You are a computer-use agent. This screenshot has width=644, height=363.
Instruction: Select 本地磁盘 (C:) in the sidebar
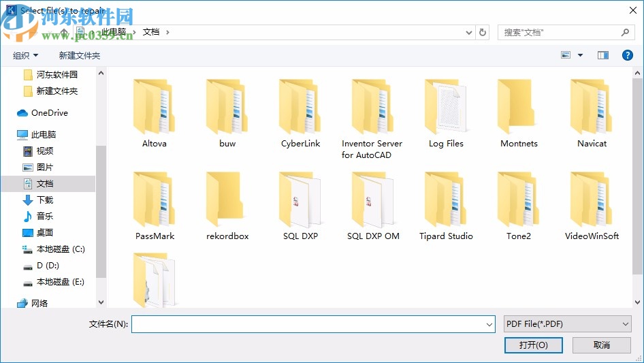coord(53,249)
